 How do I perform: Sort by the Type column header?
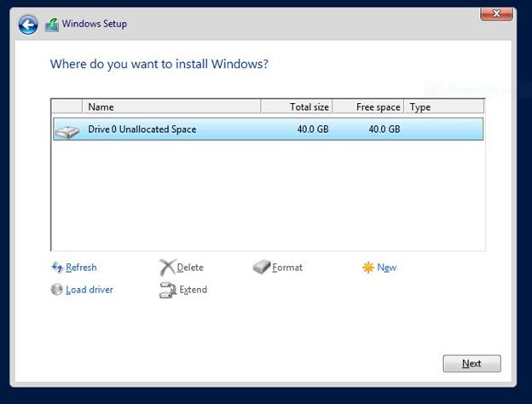pyautogui.click(x=444, y=107)
